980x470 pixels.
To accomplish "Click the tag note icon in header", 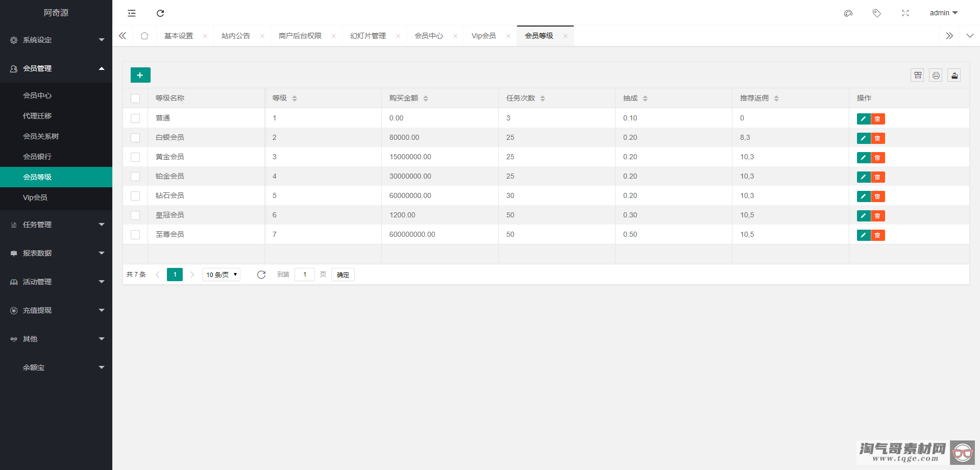I will [x=877, y=13].
